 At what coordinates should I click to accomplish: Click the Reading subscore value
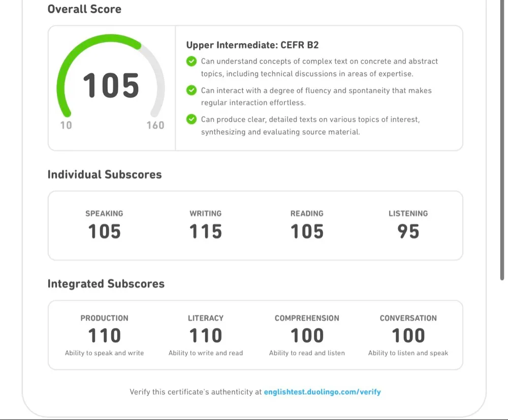[x=307, y=232]
